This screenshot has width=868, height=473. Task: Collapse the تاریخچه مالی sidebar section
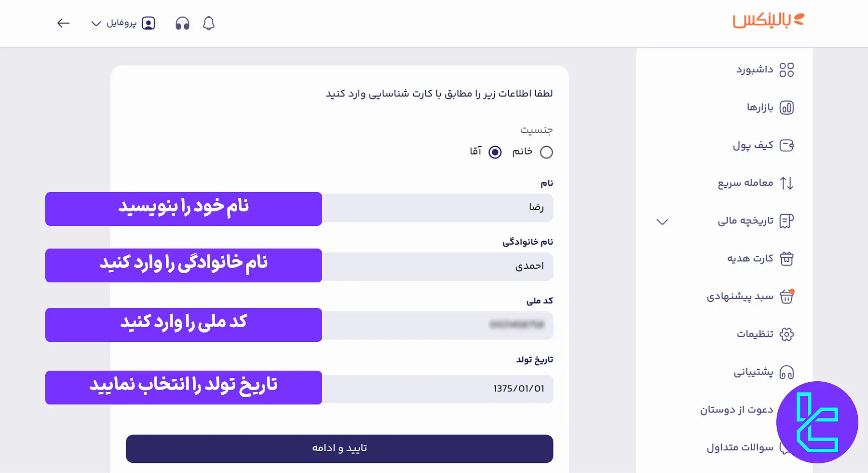663,222
